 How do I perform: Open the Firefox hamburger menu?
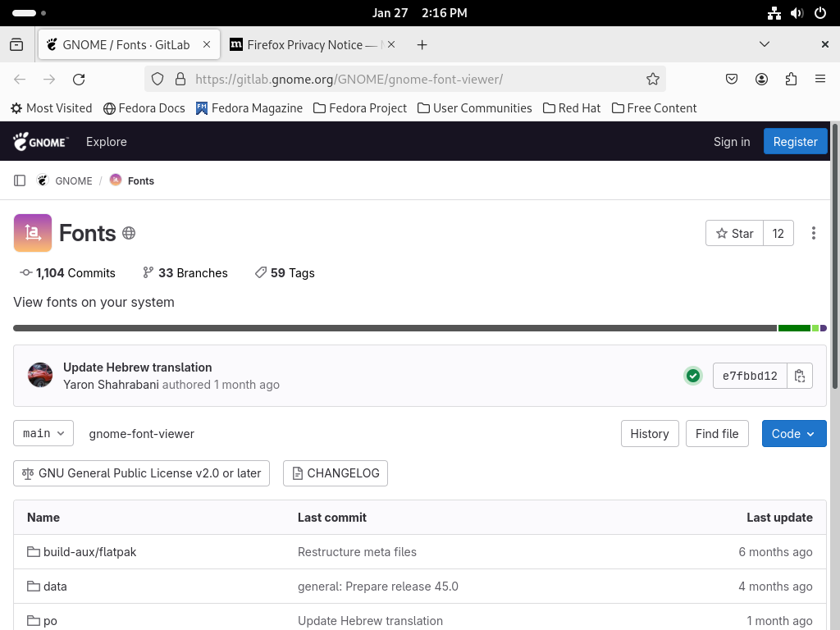pyautogui.click(x=820, y=80)
